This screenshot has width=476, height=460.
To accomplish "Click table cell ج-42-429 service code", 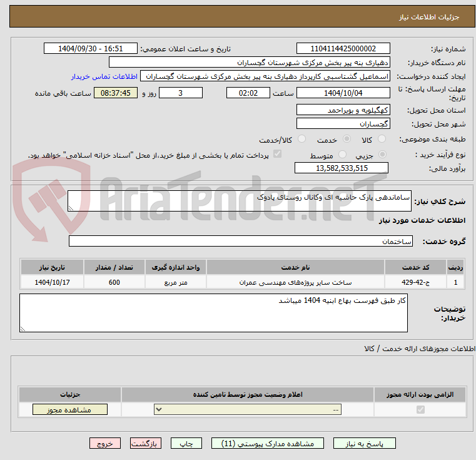I will click(x=415, y=282).
